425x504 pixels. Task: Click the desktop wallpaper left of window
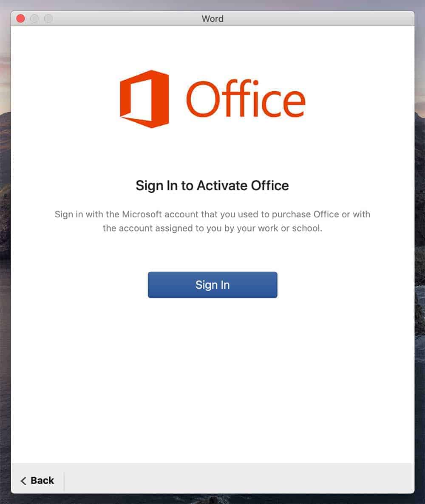point(5,257)
